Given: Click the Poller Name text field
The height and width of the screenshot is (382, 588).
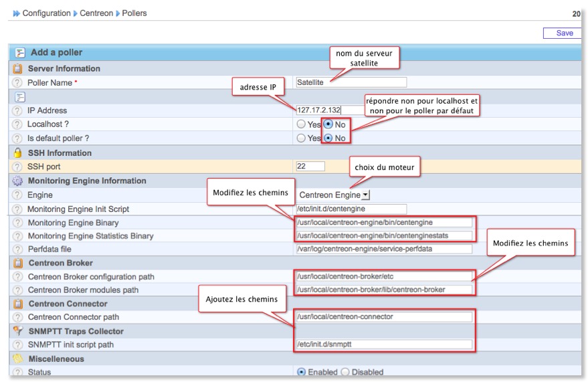Looking at the screenshot, I should [x=351, y=82].
